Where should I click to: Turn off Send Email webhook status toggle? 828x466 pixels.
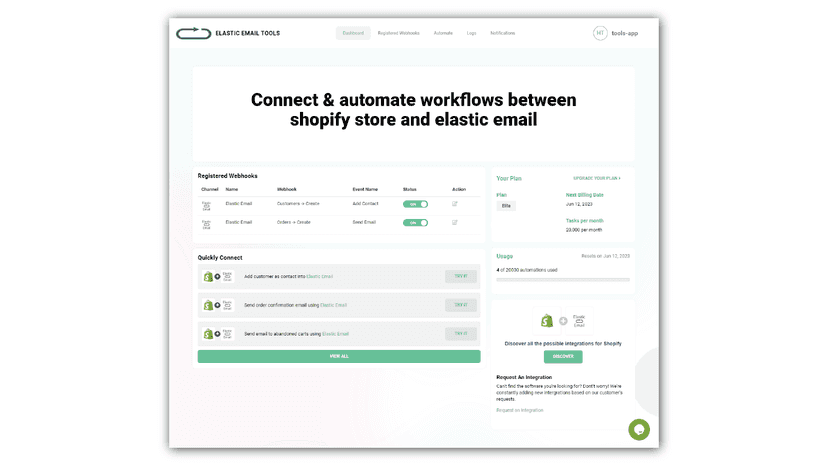416,222
